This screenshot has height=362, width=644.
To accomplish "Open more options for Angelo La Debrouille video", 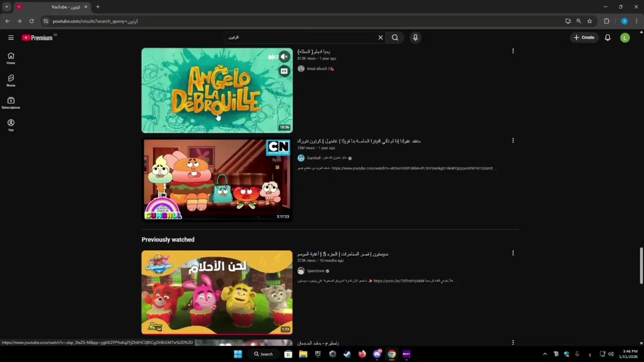I will pos(513,51).
